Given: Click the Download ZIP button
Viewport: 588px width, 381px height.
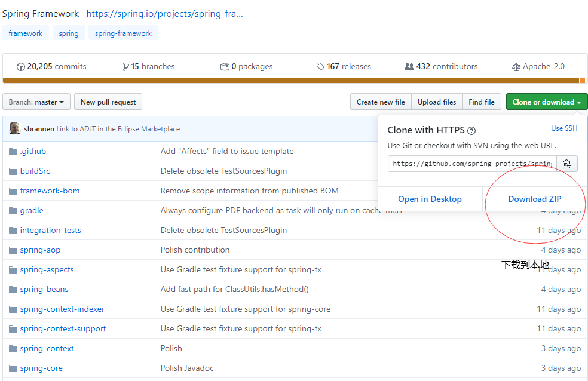Looking at the screenshot, I should [x=535, y=199].
